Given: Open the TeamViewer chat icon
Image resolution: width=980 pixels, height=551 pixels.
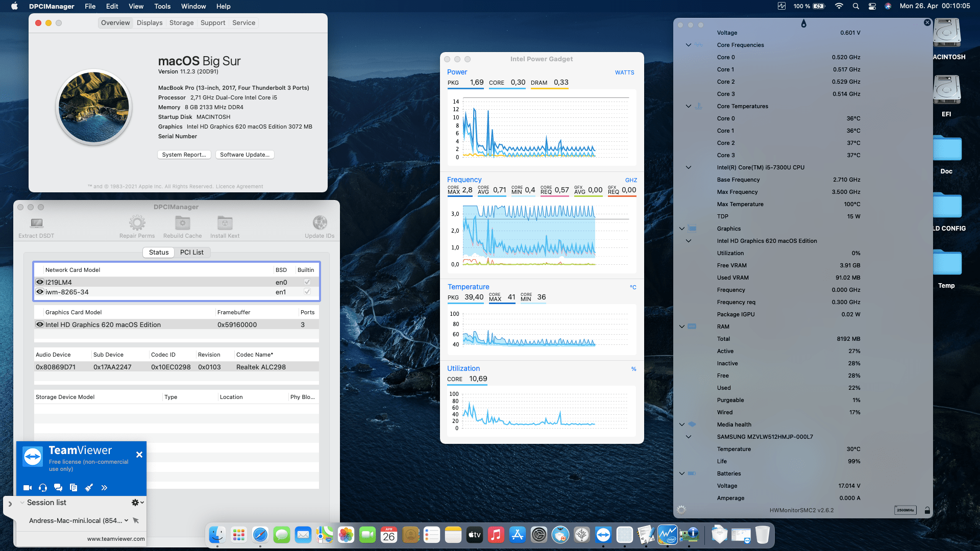Looking at the screenshot, I should point(58,488).
